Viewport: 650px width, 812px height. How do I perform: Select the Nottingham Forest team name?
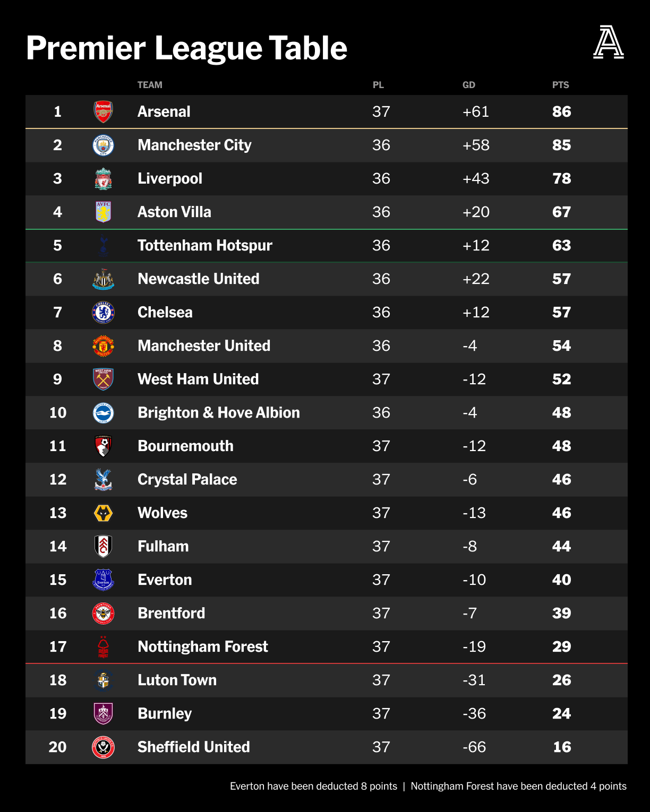202,646
